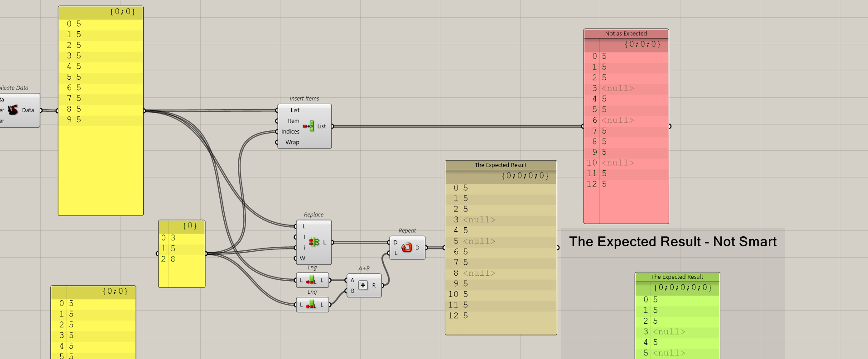This screenshot has height=359, width=868.
Task: Click <null> at index 5 in tan panel
Action: (479, 241)
